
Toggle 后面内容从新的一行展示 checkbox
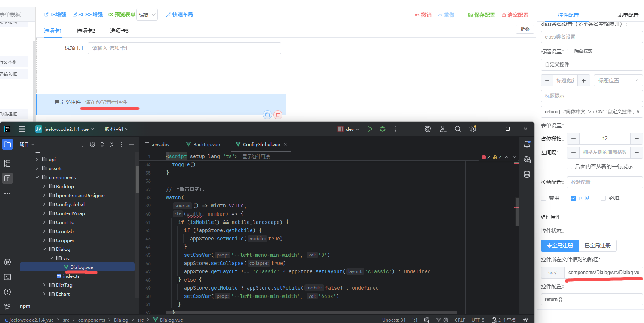point(570,166)
